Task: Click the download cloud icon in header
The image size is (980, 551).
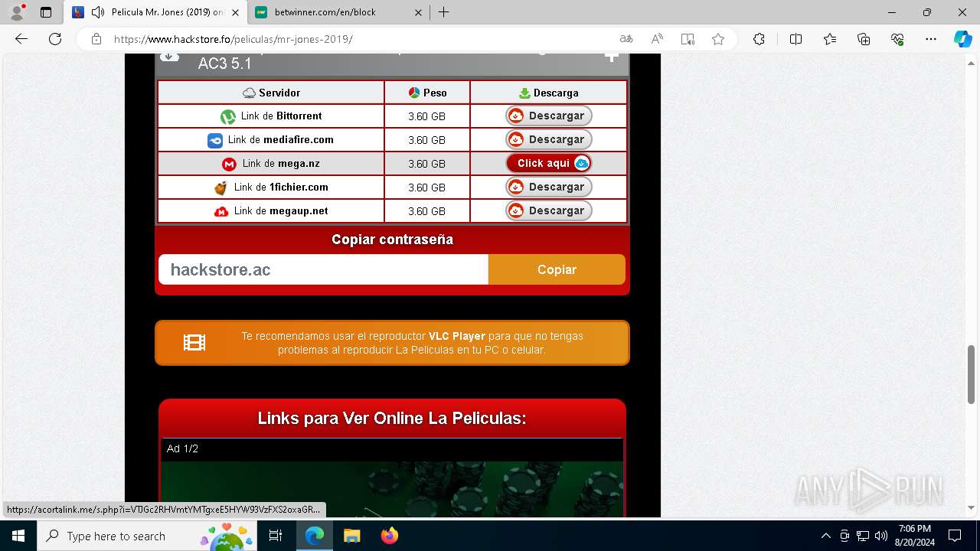Action: [x=169, y=57]
